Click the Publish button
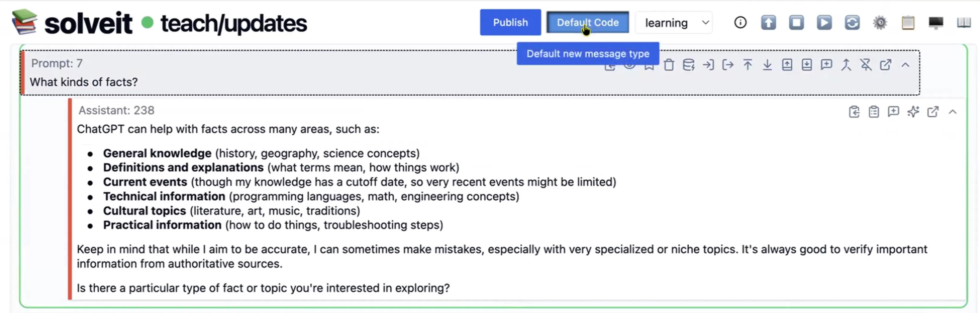 point(510,23)
